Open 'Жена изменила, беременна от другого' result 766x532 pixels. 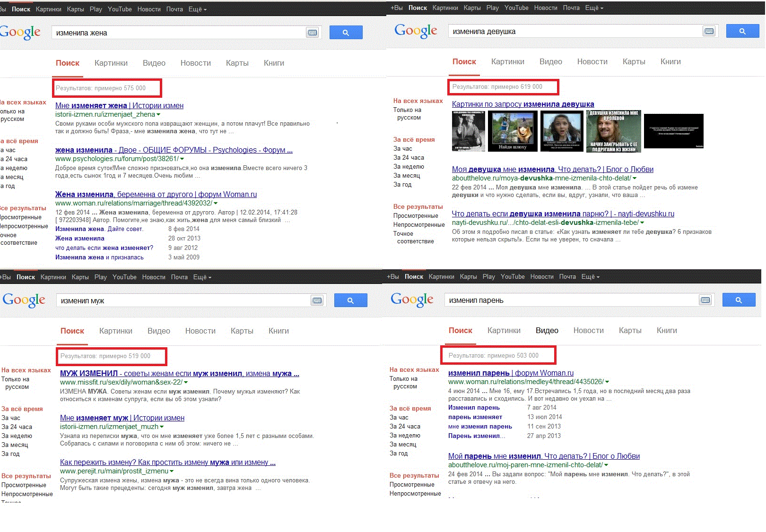click(x=156, y=194)
